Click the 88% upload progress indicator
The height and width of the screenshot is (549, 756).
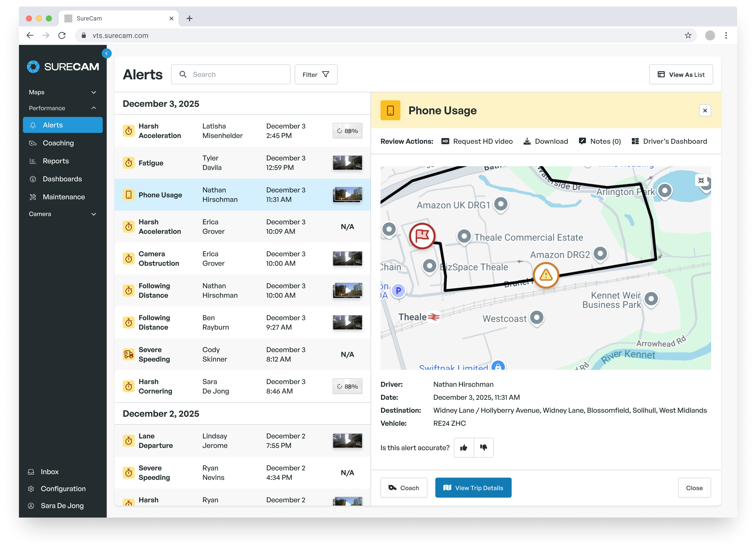pos(347,131)
